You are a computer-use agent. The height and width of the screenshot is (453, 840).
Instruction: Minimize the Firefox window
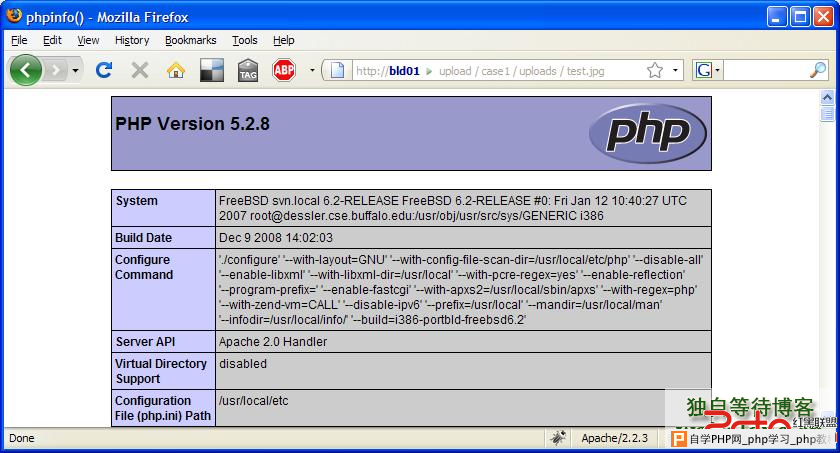pyautogui.click(x=776, y=17)
